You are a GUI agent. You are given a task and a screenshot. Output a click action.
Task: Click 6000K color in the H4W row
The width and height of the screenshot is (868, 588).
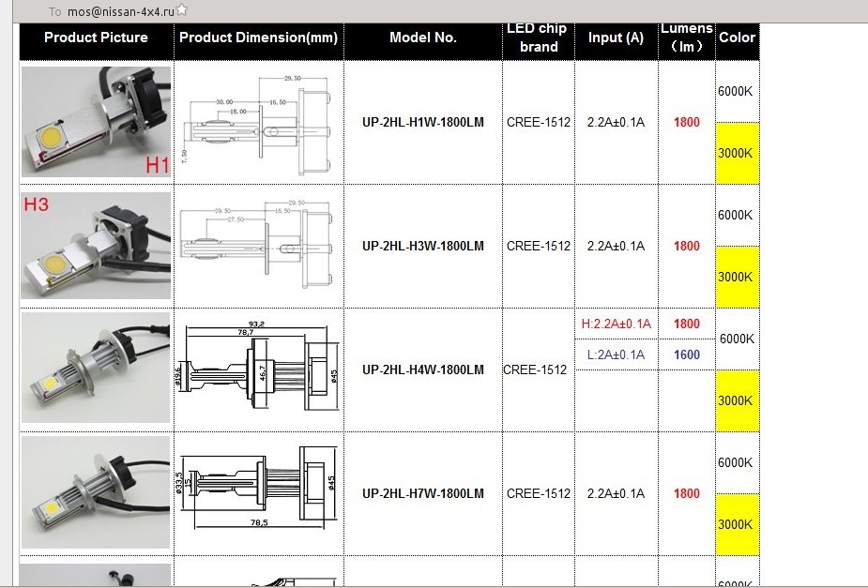(x=737, y=339)
